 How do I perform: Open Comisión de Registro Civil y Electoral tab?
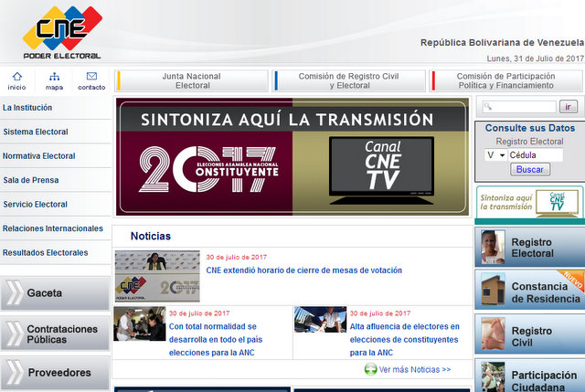point(349,80)
